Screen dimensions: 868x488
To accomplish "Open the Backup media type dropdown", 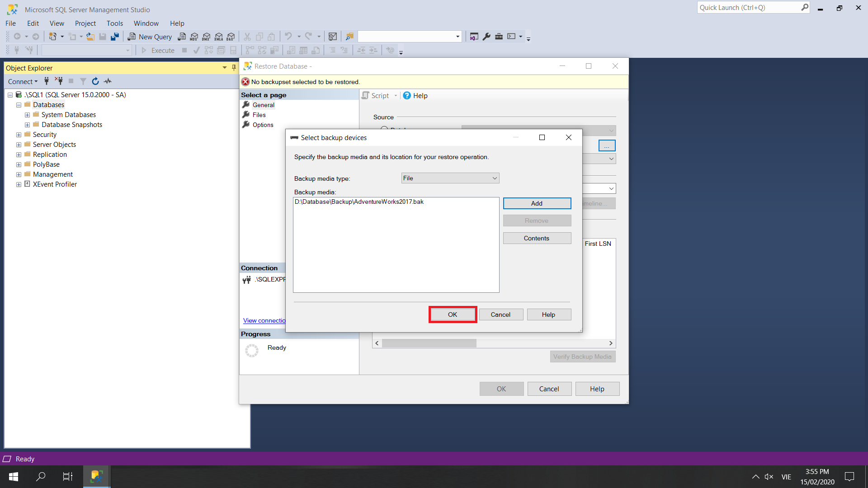I will pyautogui.click(x=494, y=178).
